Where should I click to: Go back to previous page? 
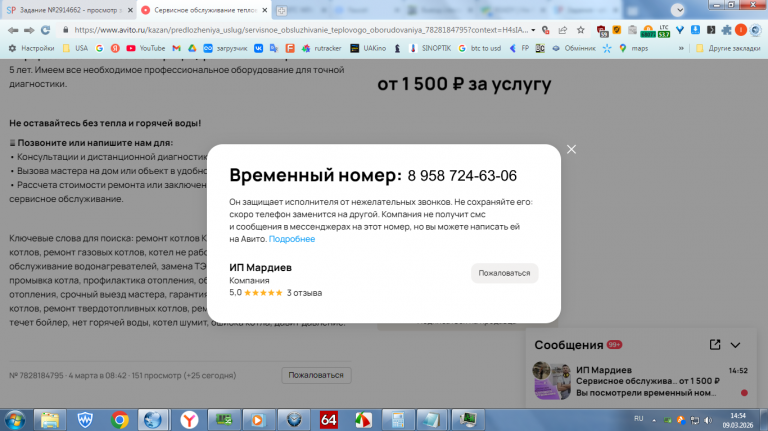point(13,30)
